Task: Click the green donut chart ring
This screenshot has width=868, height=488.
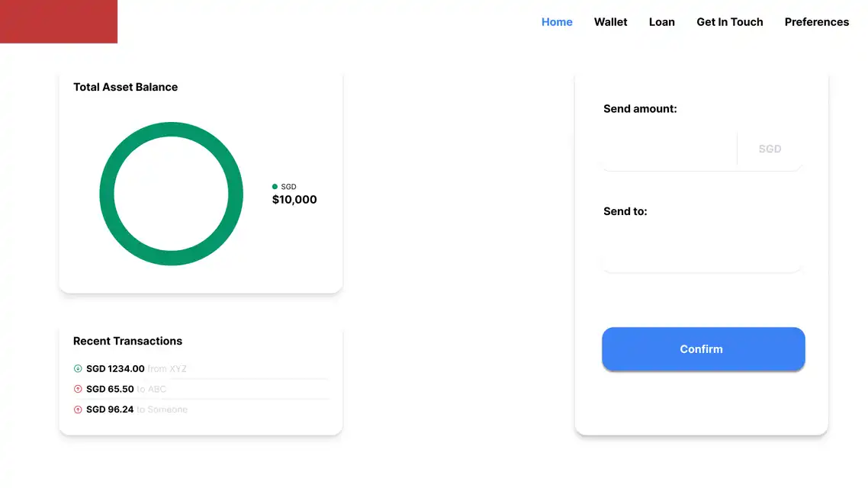Action: coord(107,194)
